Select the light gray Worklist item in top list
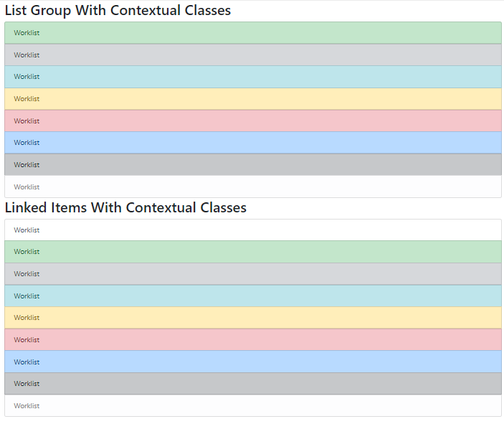Viewport: 504px width, 424px height. coord(253,55)
